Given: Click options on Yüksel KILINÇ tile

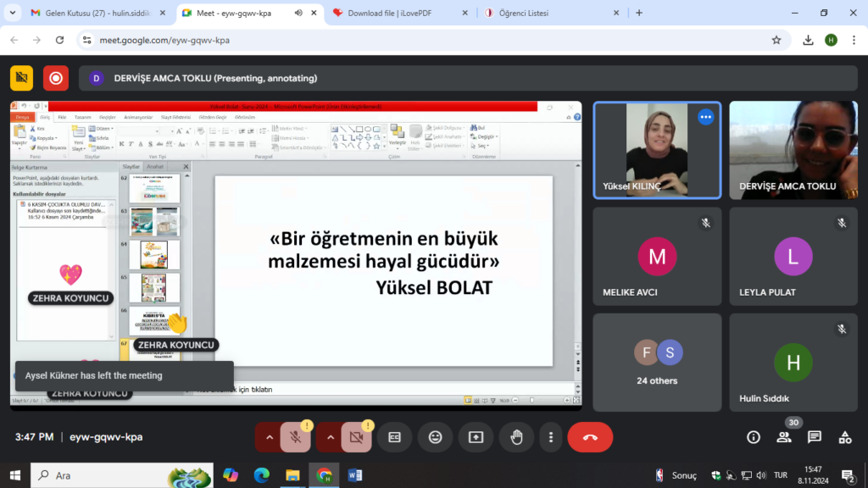Looking at the screenshot, I should coord(705,117).
